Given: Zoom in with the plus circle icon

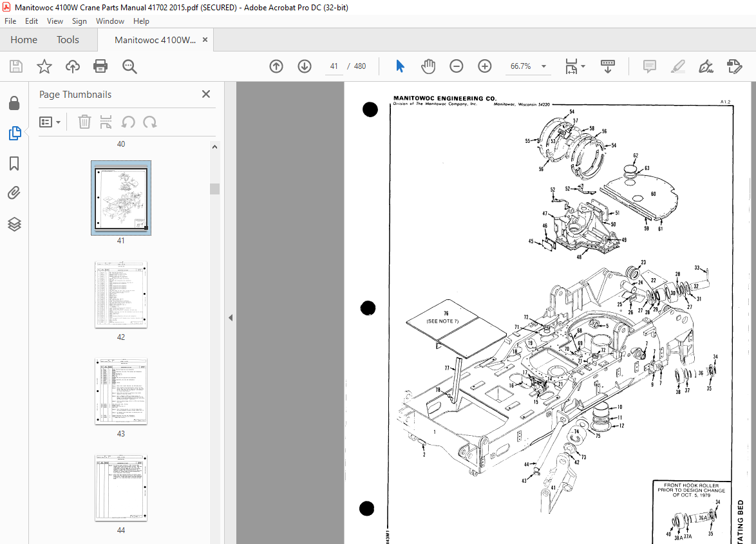Looking at the screenshot, I should pyautogui.click(x=484, y=66).
